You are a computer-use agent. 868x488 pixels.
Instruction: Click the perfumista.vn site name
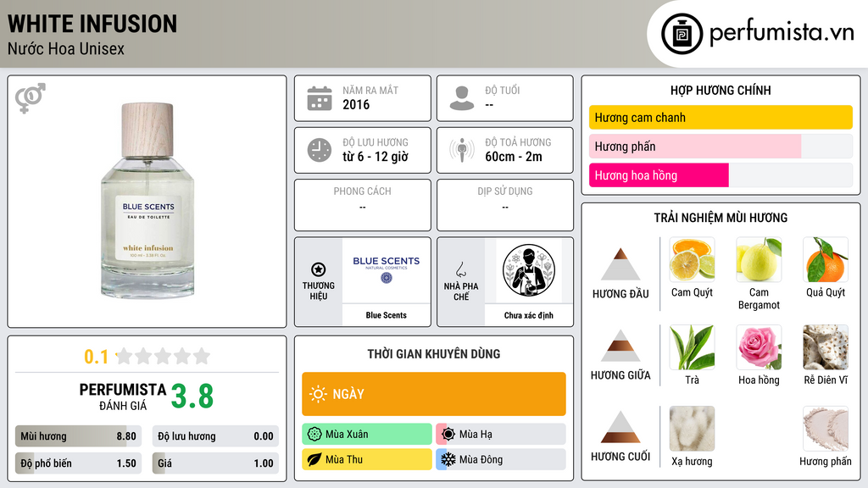click(782, 32)
